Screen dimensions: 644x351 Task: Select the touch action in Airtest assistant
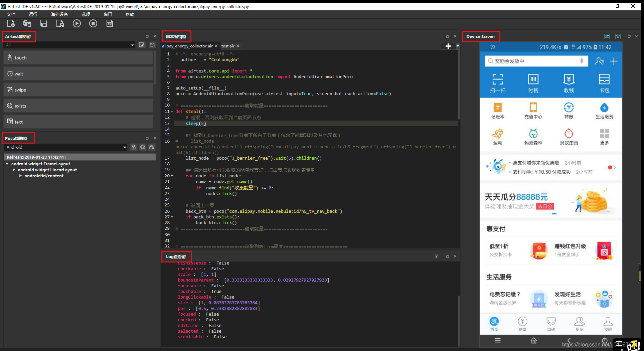pyautogui.click(x=78, y=58)
